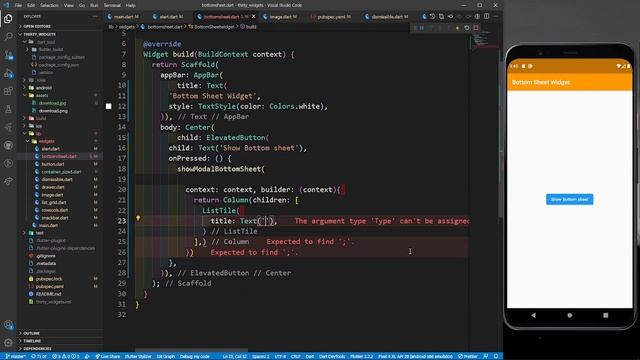The width and height of the screenshot is (640, 360).
Task: Close the bottomsheet.dart tab
Action: (x=253, y=16)
